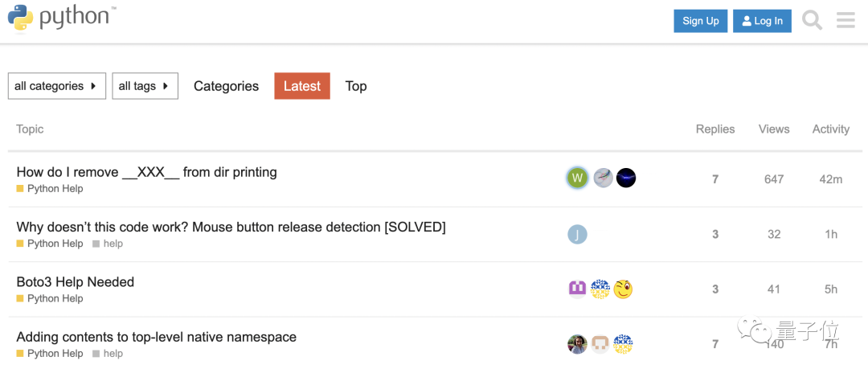Sort topics by Replies column header
This screenshot has height=369, width=868.
pyautogui.click(x=715, y=129)
